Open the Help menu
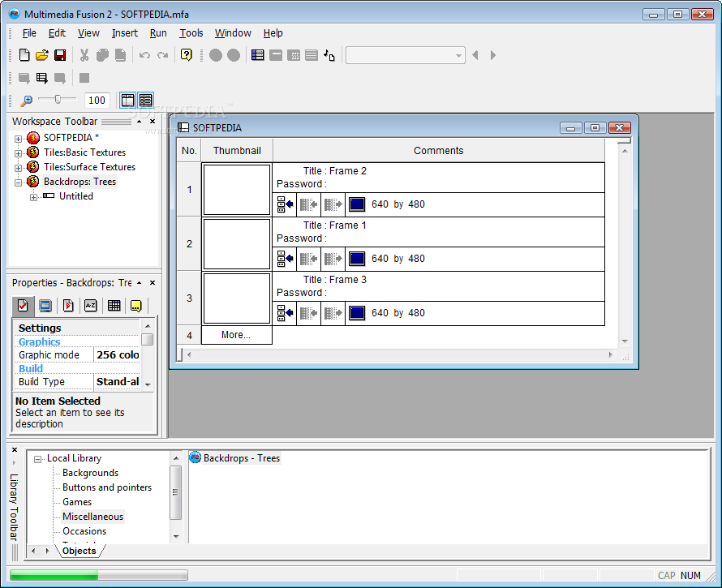 pyautogui.click(x=273, y=33)
